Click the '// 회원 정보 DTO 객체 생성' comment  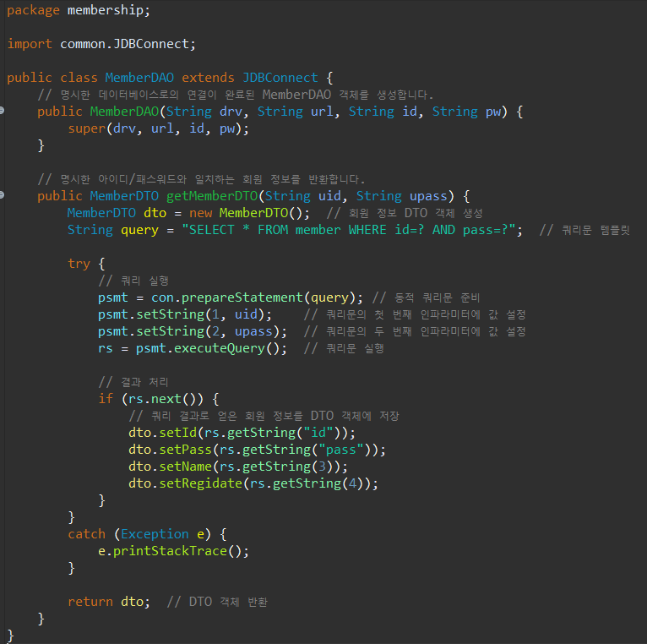click(405, 213)
